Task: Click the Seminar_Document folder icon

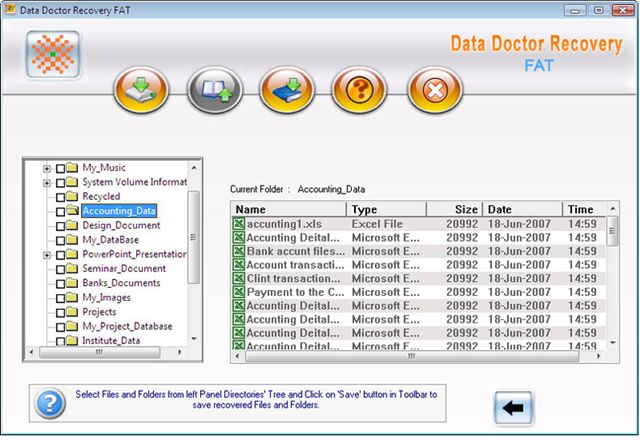Action: [72, 269]
